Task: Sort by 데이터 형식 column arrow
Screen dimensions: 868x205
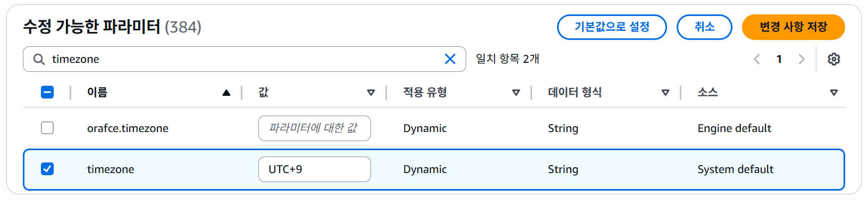Action: 665,93
